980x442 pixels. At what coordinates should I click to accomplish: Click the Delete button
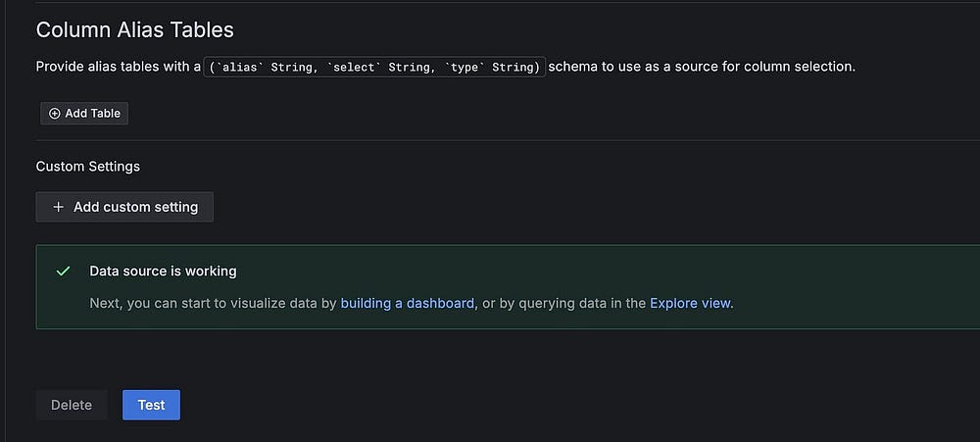point(72,405)
